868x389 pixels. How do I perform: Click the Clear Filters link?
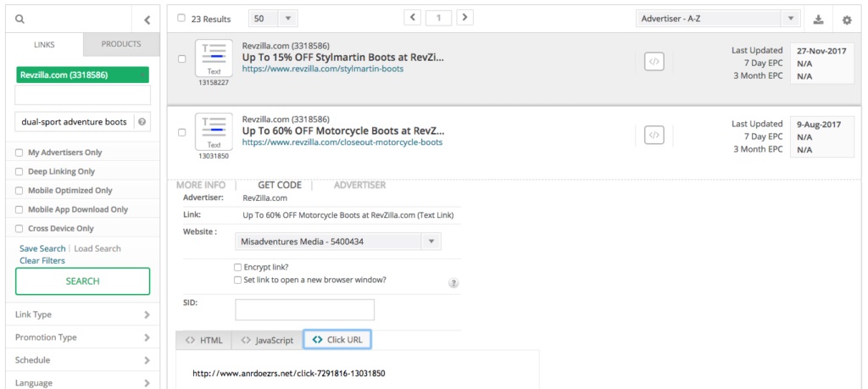tap(42, 260)
